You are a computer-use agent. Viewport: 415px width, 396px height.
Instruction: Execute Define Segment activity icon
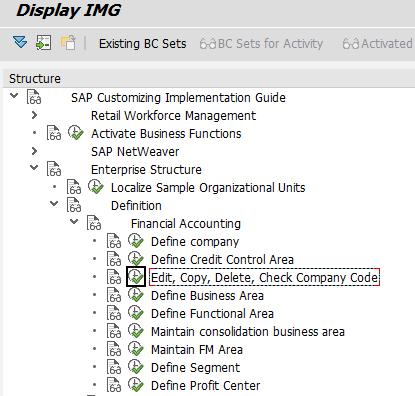point(136,367)
